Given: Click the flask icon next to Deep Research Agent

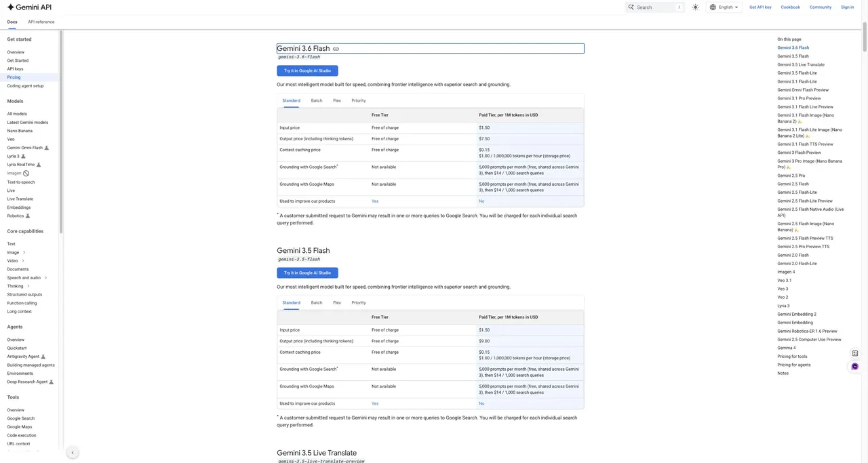Looking at the screenshot, I should (x=52, y=382).
